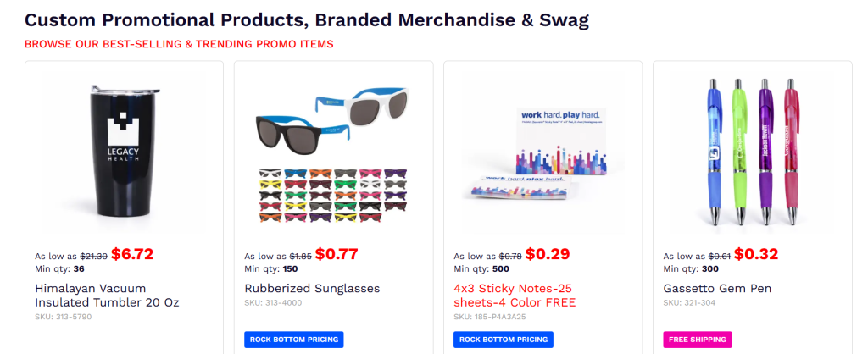The image size is (868, 354).
Task: Click Rock Bottom Pricing badge under Sticky Notes
Action: tap(503, 340)
